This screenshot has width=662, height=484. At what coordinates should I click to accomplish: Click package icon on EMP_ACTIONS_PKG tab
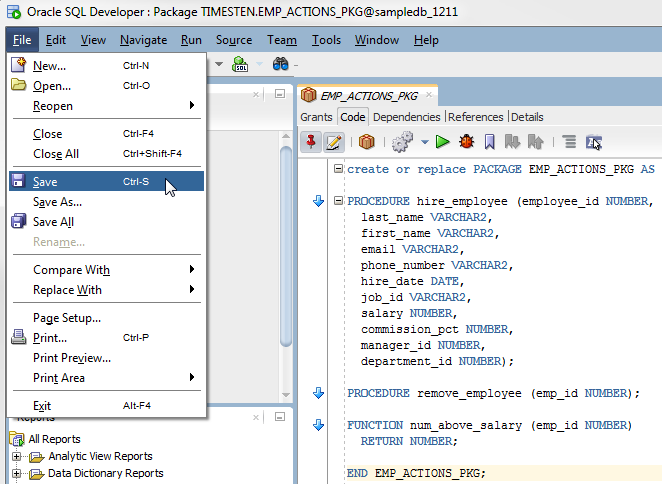309,95
